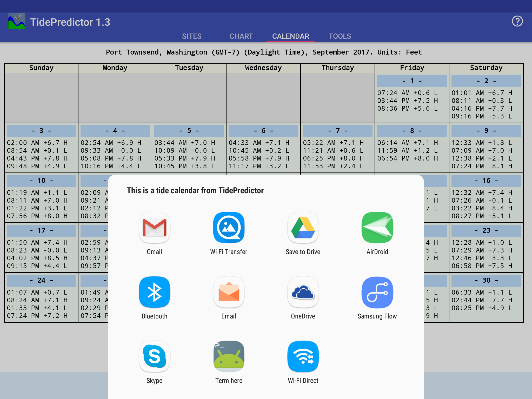
Task: Select AirDroid share option
Action: (377, 228)
